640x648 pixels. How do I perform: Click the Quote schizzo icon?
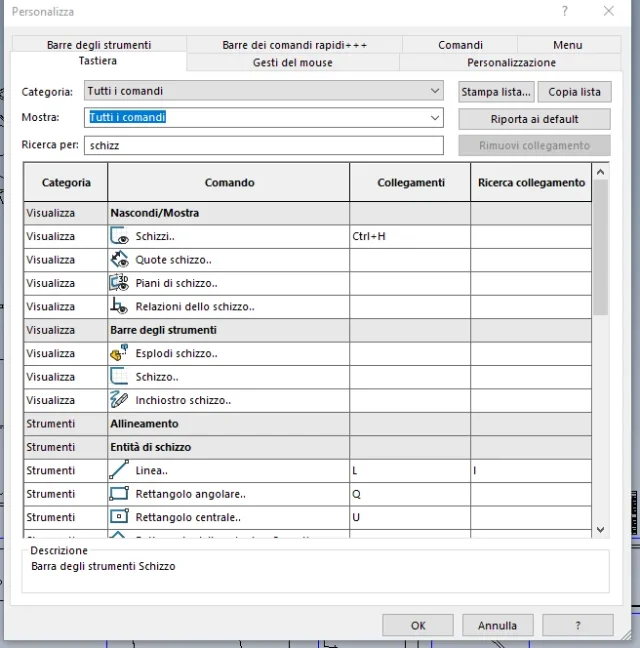click(119, 260)
